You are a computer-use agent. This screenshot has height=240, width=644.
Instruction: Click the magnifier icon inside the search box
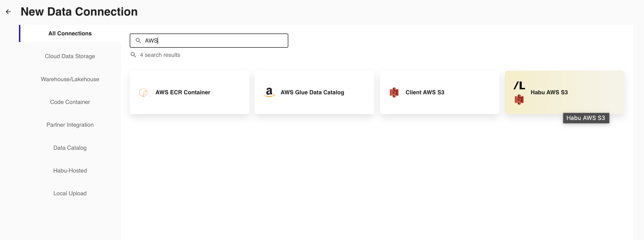coord(138,40)
